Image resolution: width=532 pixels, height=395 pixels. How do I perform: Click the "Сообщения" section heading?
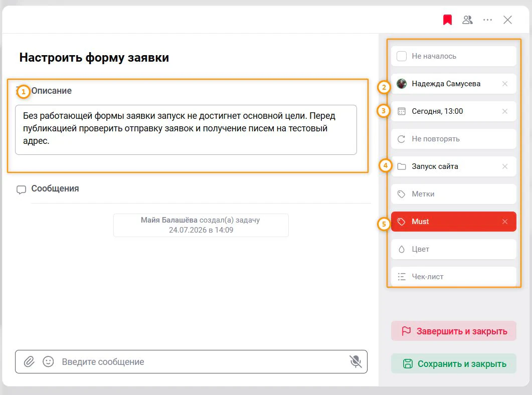(55, 188)
